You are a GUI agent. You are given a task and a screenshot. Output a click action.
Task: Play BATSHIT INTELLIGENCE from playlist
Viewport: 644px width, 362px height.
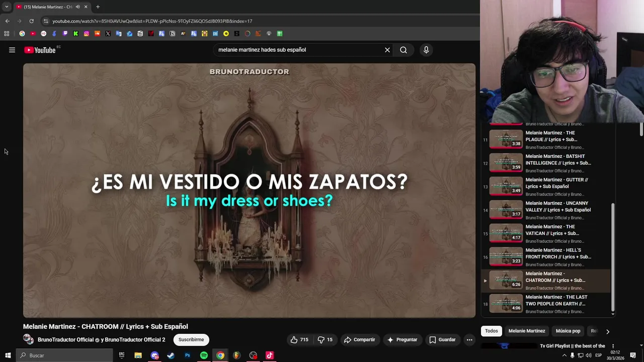pyautogui.click(x=546, y=163)
